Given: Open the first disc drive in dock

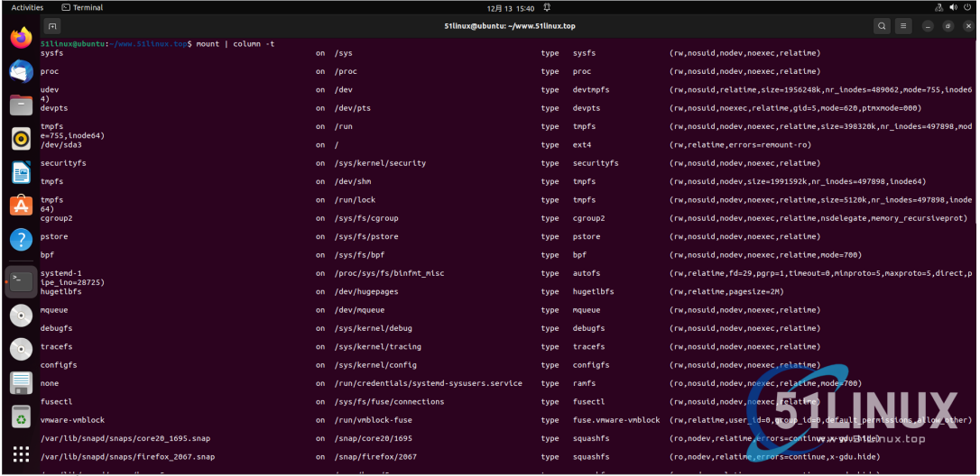Looking at the screenshot, I should tap(22, 316).
